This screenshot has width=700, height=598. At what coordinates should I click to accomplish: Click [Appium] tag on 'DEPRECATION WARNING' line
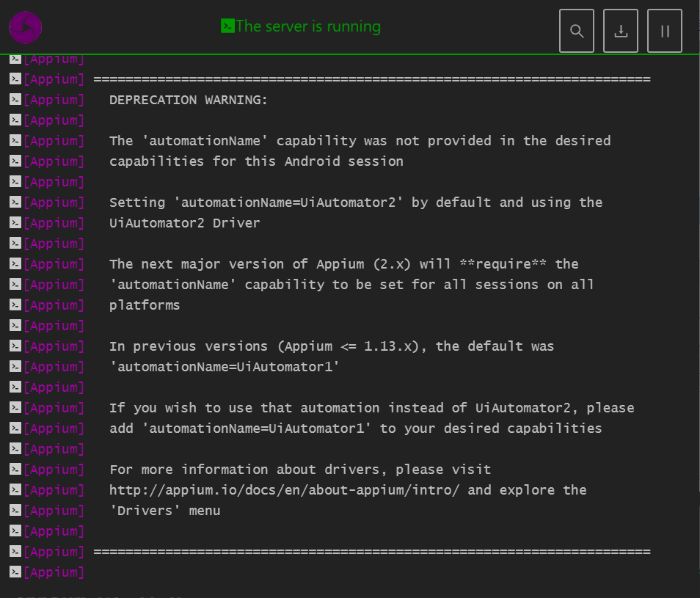(x=54, y=100)
